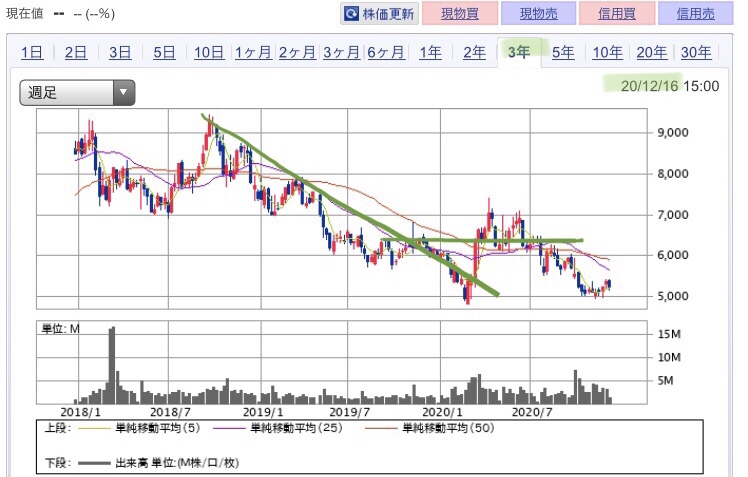This screenshot has height=477, width=748.
Task: Click the 2018/7 date axis label
Action: (170, 412)
